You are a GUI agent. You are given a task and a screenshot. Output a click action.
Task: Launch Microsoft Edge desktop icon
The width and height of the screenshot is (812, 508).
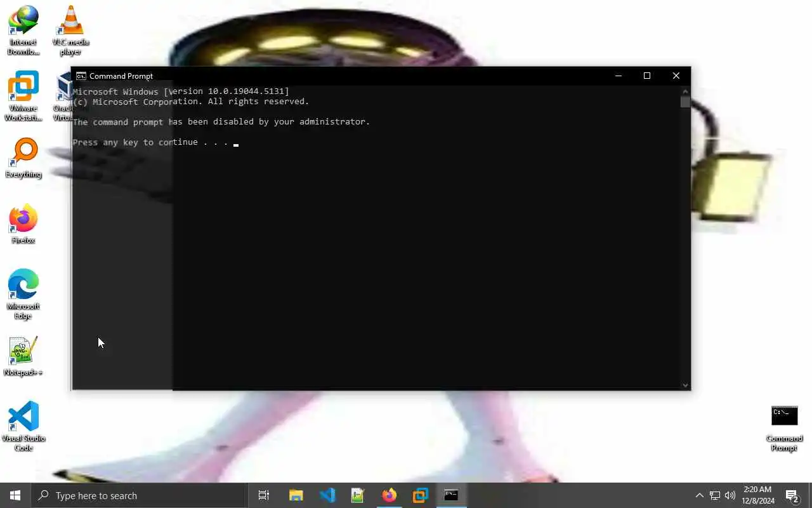pos(23,294)
